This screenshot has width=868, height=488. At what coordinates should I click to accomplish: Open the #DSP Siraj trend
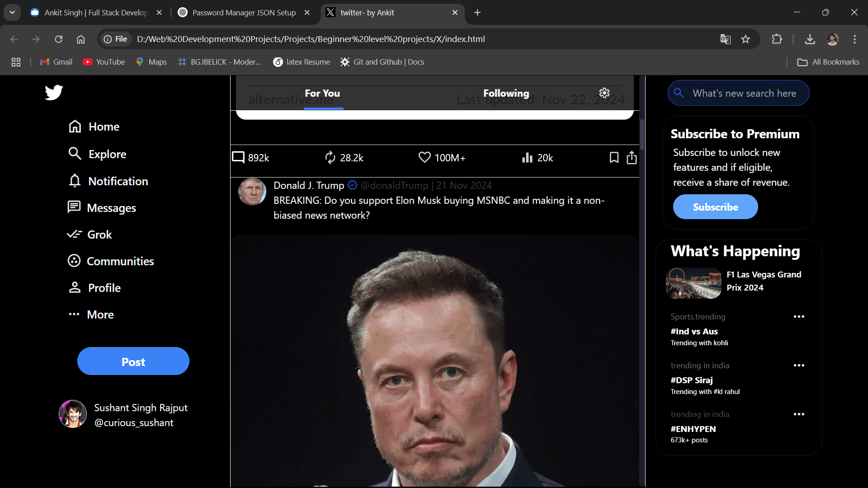tap(691, 380)
